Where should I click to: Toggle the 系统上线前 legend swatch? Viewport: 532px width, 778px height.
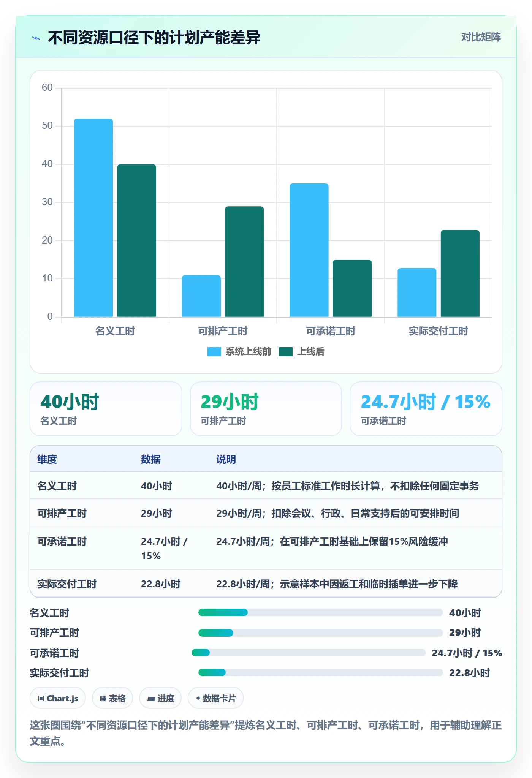(214, 352)
